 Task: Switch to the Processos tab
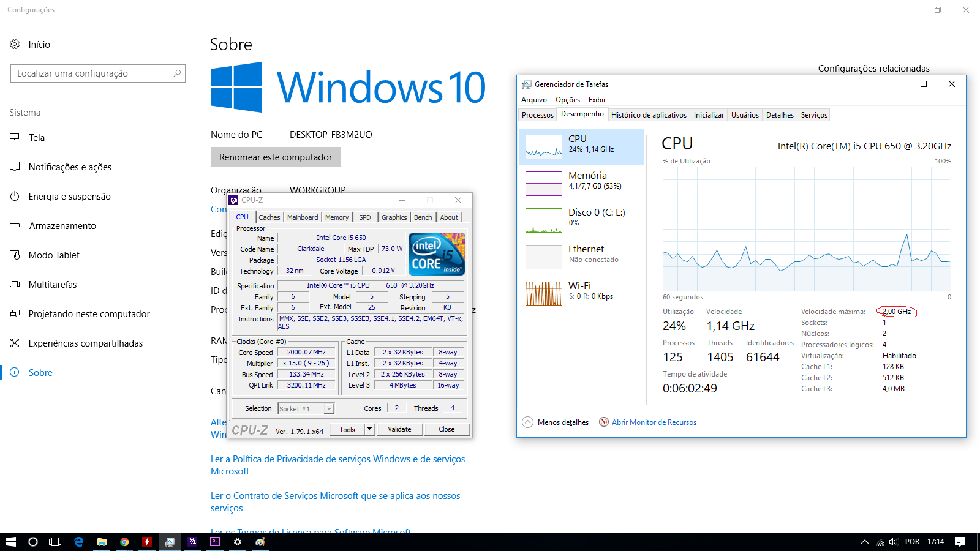click(x=538, y=115)
